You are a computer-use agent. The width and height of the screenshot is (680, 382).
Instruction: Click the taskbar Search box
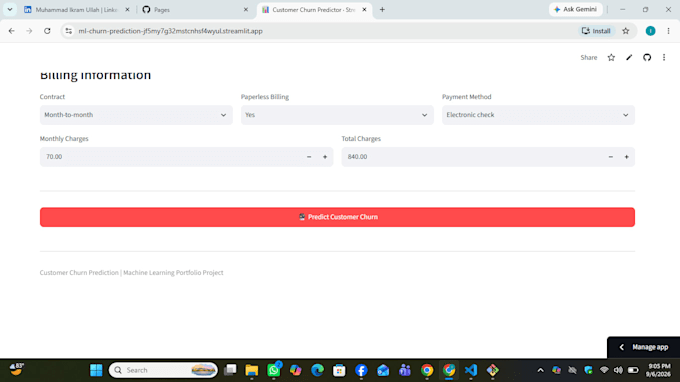pyautogui.click(x=163, y=370)
